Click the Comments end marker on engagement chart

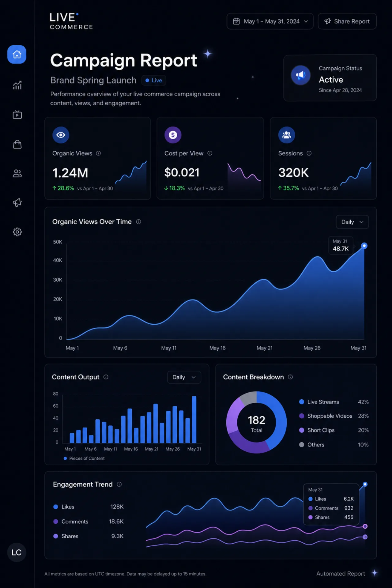click(x=365, y=526)
